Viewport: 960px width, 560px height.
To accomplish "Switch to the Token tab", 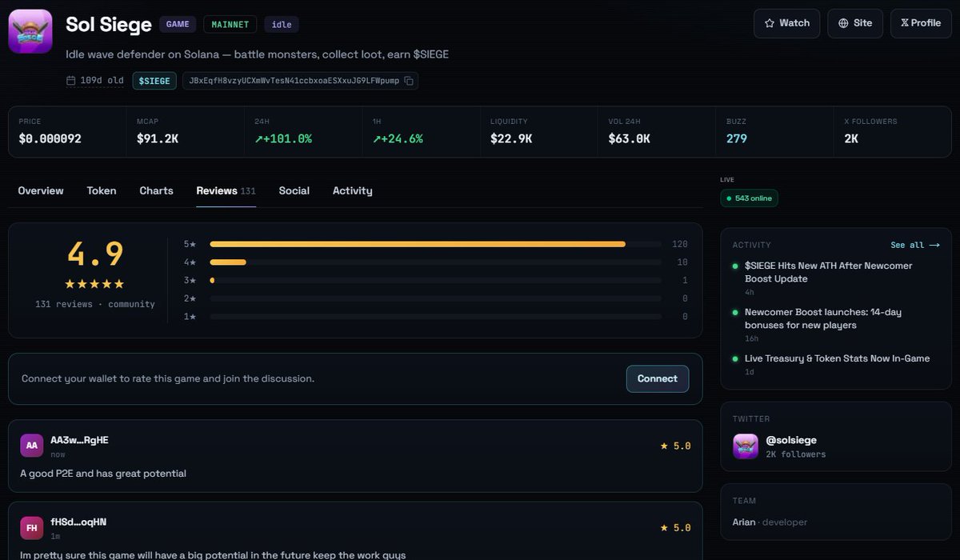I will [x=102, y=190].
